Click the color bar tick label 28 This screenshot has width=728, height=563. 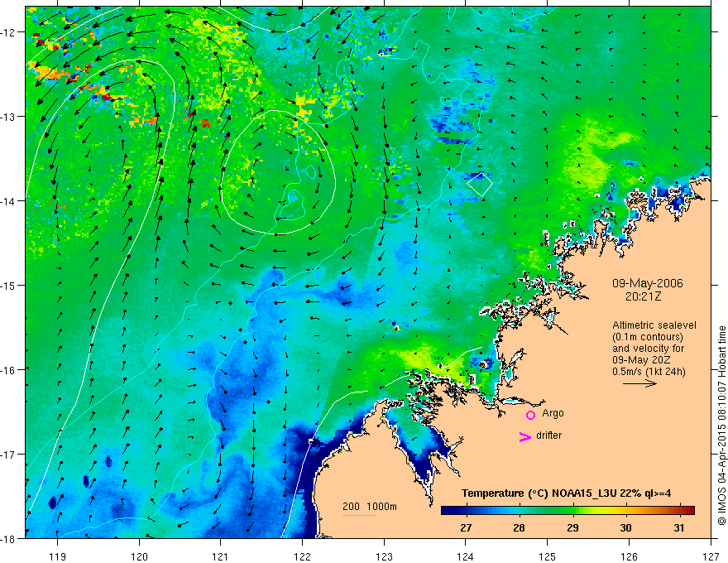[x=519, y=527]
